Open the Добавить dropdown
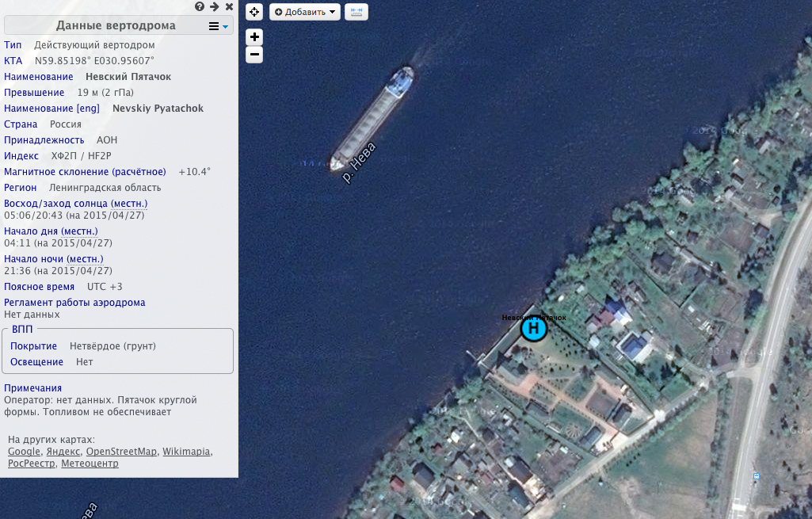812x519 pixels. point(305,12)
